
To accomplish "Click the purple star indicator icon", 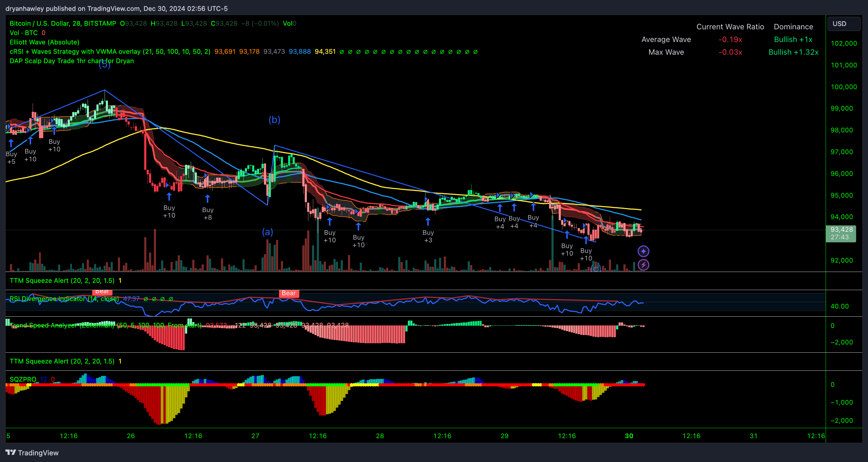I will pos(643,251).
